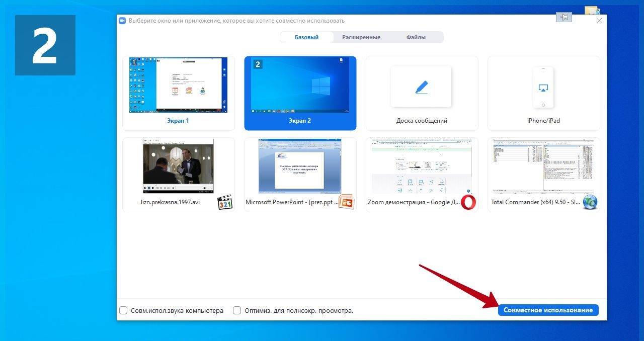The image size is (644, 341).
Task: Select the iPhone/iPad AirPlay icon
Action: click(543, 88)
